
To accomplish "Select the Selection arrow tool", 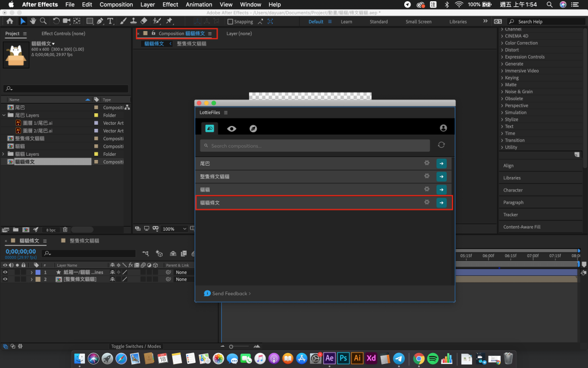I will tap(23, 21).
